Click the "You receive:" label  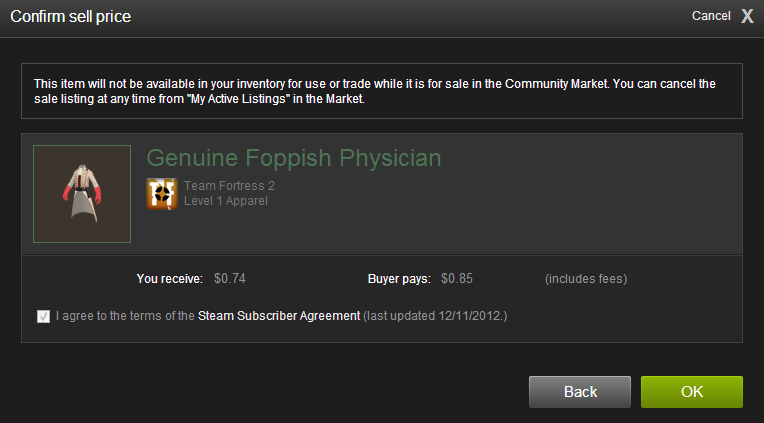[x=170, y=278]
